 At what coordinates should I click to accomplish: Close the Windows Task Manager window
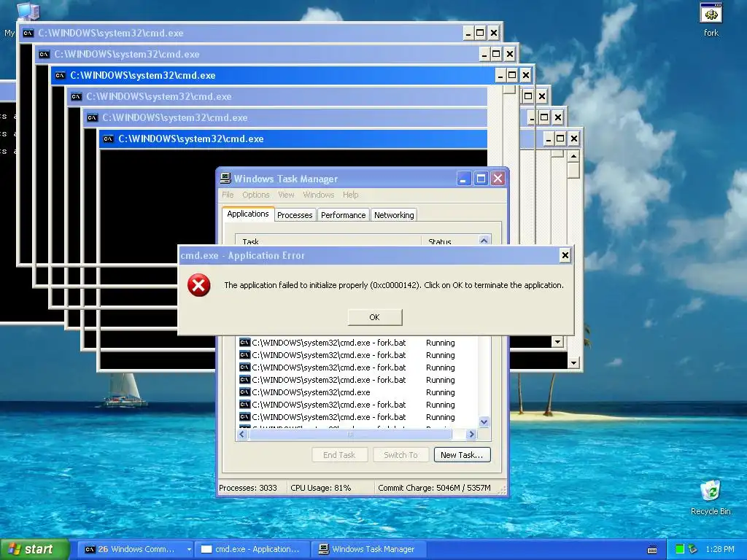pyautogui.click(x=498, y=179)
